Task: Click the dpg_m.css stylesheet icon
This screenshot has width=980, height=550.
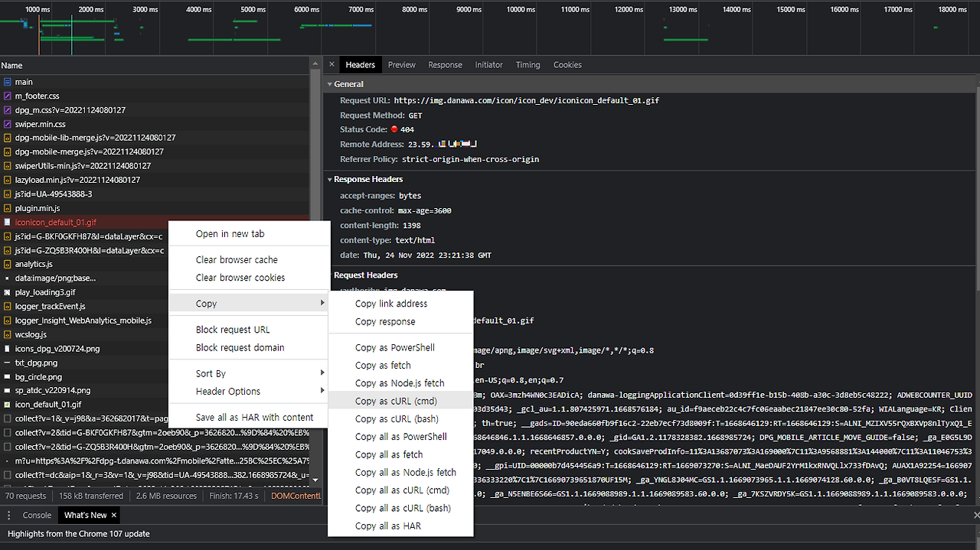Action: click(7, 110)
